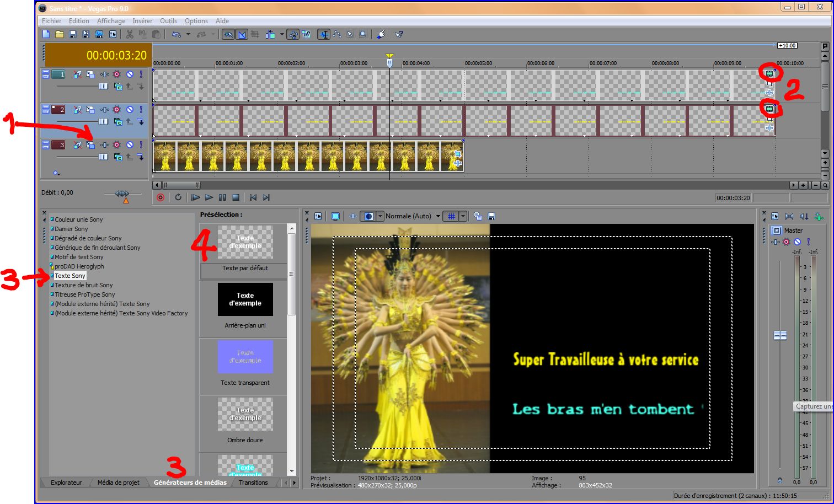This screenshot has width=834, height=504.
Task: Choose the Texte transparent preset thumbnail
Action: [245, 357]
